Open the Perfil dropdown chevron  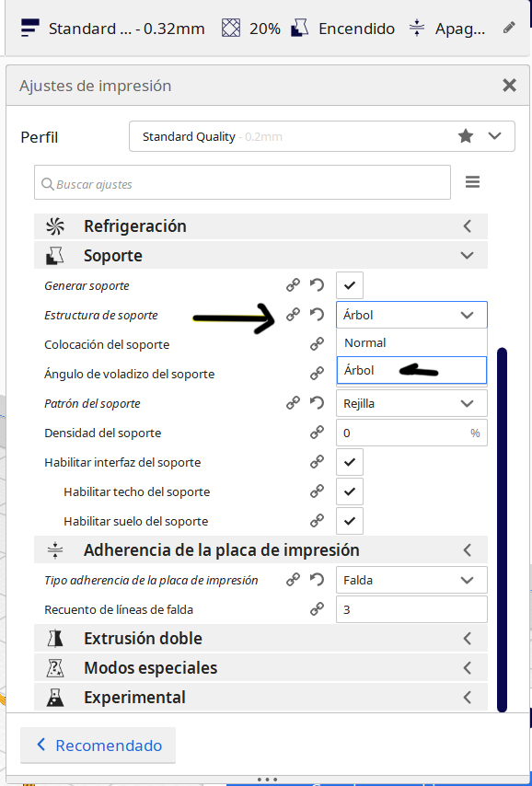[495, 136]
